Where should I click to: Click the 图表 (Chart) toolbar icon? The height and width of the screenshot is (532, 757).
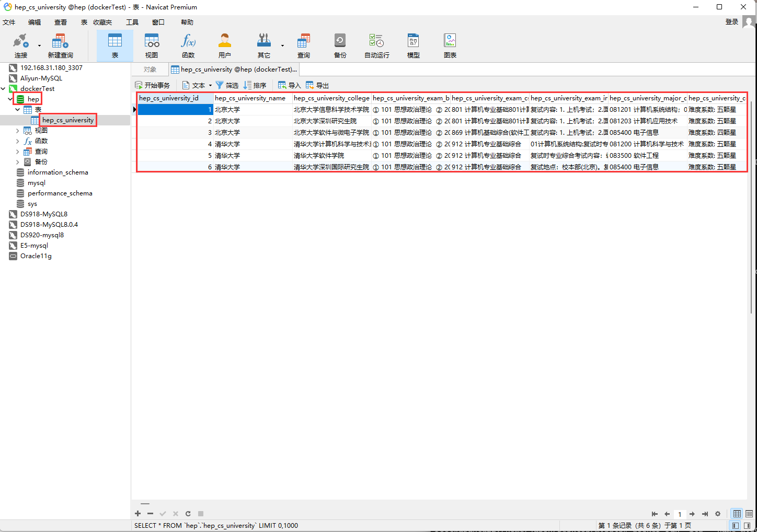pos(450,45)
